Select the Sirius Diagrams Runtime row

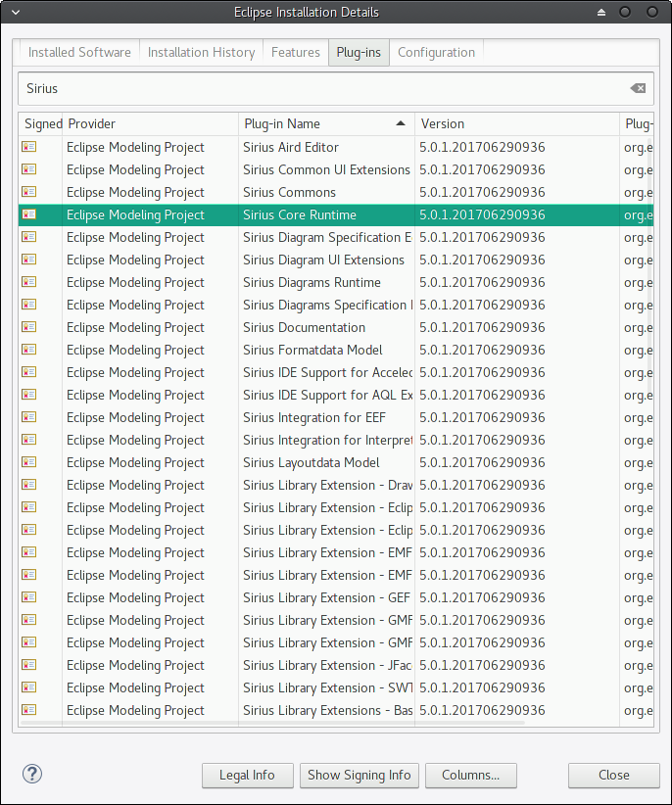(336, 282)
